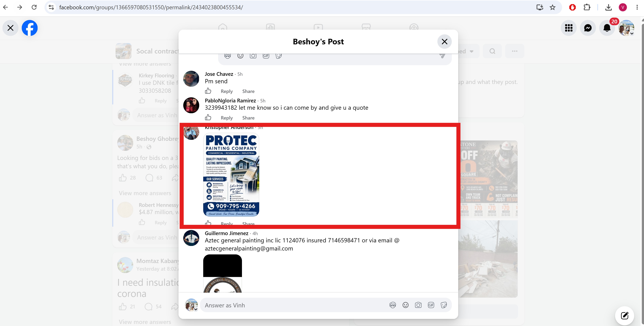Show browser downloads

coord(608,7)
